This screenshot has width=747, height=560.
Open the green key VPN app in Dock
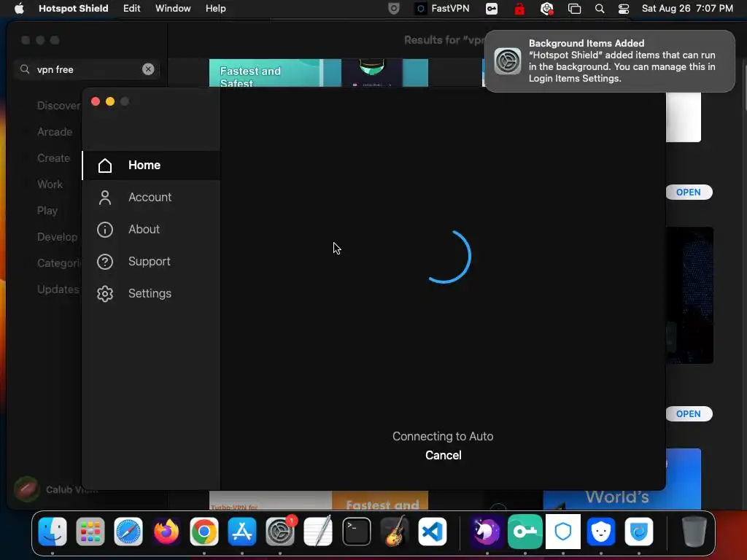tap(525, 532)
